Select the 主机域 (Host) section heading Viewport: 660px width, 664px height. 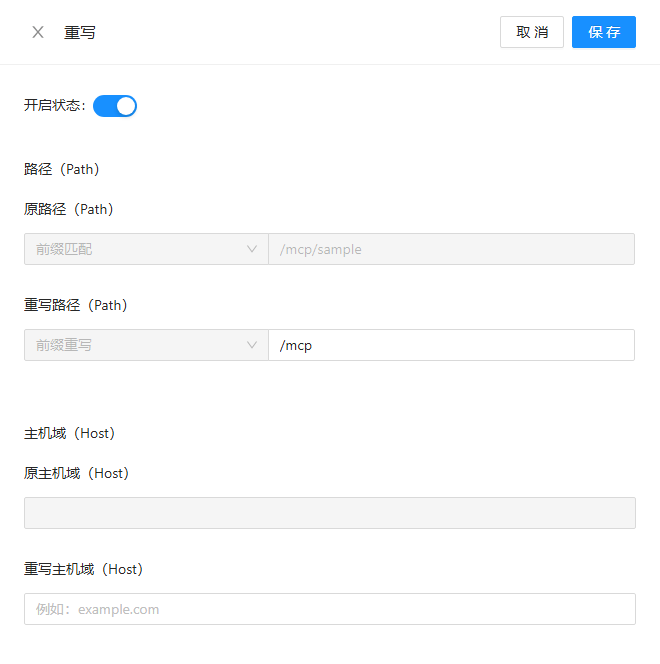70,433
